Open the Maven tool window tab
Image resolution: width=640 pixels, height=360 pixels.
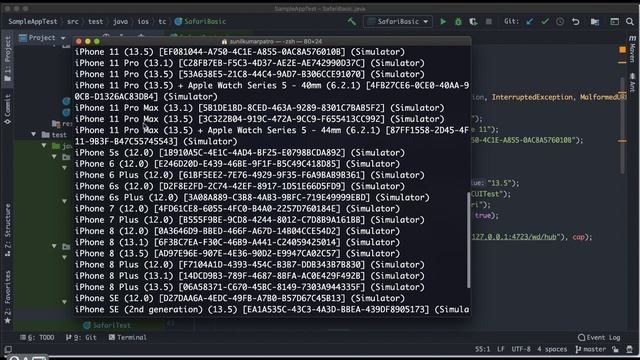click(632, 49)
